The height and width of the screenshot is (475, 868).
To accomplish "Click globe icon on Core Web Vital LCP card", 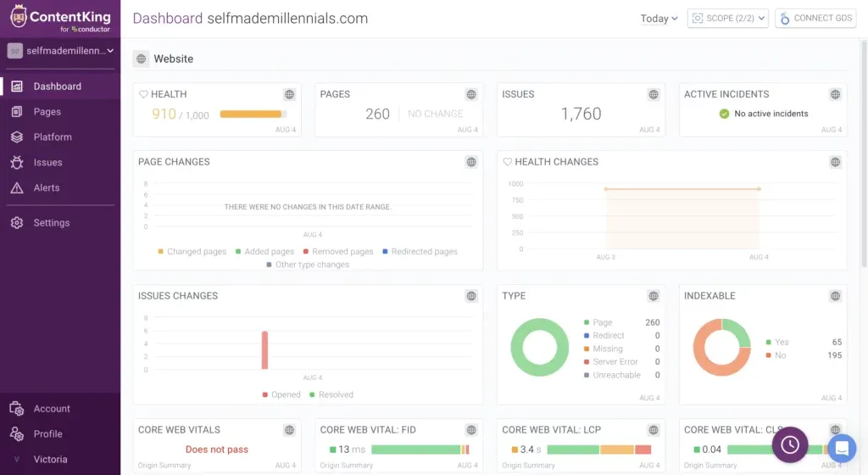I will (654, 430).
